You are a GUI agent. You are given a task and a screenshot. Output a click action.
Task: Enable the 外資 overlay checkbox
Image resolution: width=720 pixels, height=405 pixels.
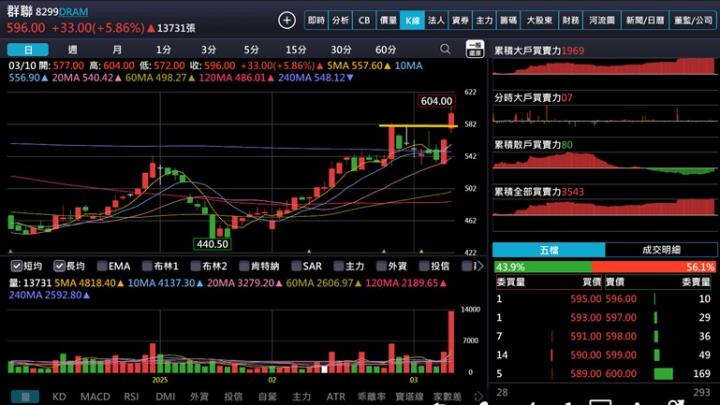[x=381, y=266]
